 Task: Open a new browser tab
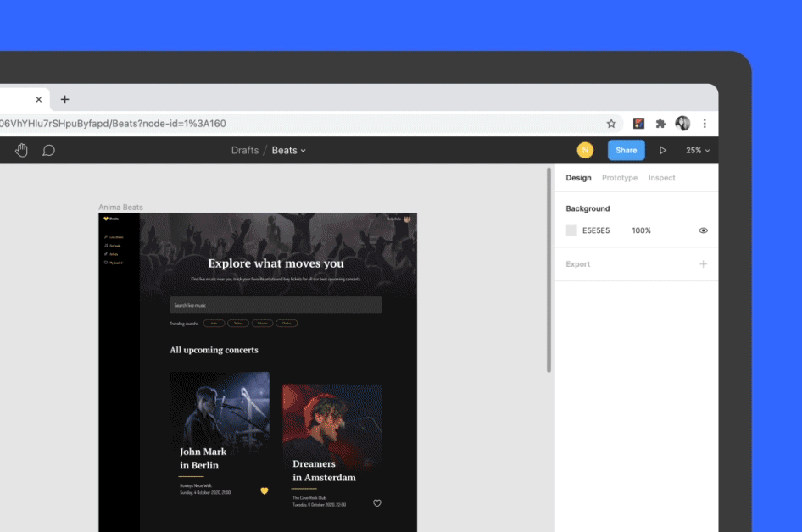pos(65,99)
